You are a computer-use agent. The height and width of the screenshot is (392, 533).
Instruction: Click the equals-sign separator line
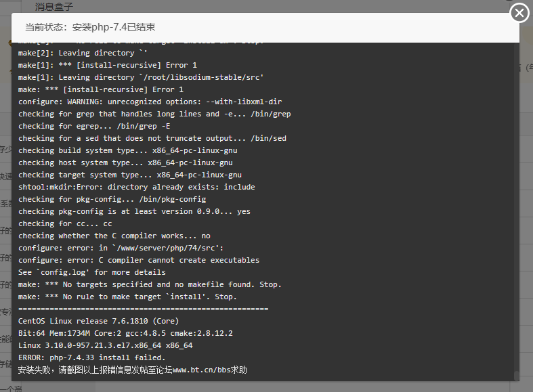[143, 309]
